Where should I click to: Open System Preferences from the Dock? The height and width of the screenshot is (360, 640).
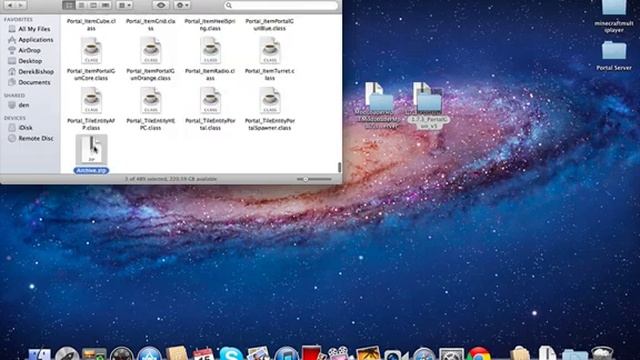pyautogui.click(x=451, y=354)
